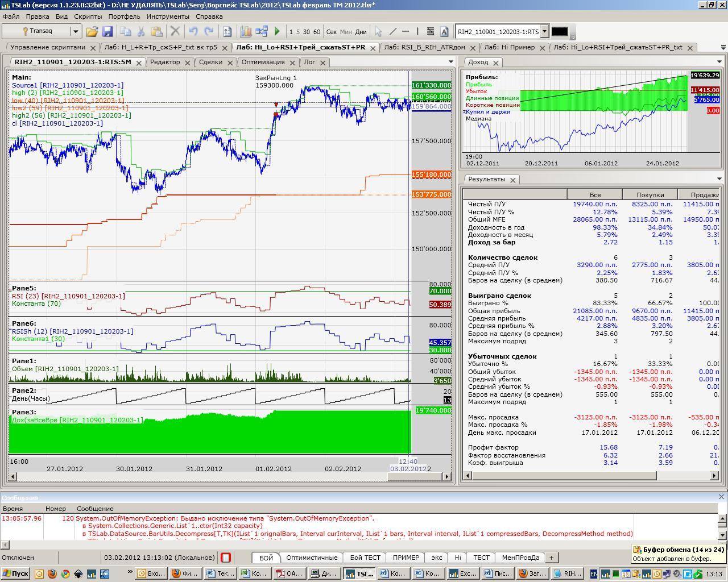
Task: Add a new workspace with plus button
Action: (x=551, y=558)
